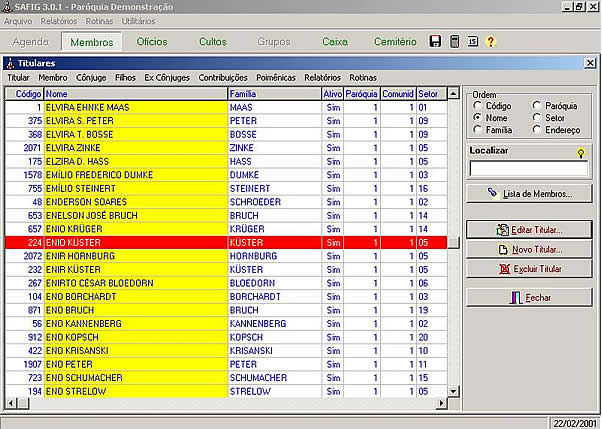
Task: Click the Fechar button
Action: point(529,297)
